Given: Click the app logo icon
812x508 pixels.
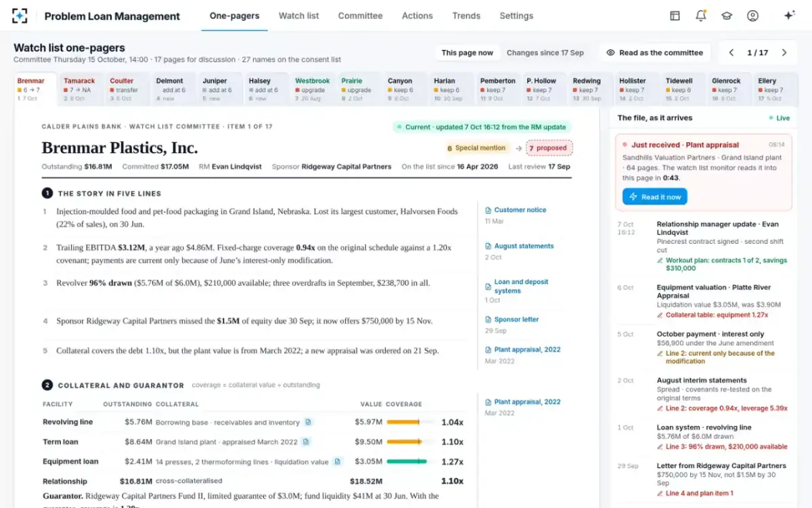Looking at the screenshot, I should click(20, 16).
